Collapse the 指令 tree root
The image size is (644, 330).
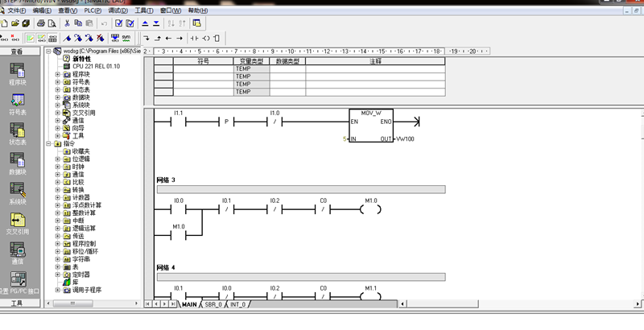pos(48,143)
